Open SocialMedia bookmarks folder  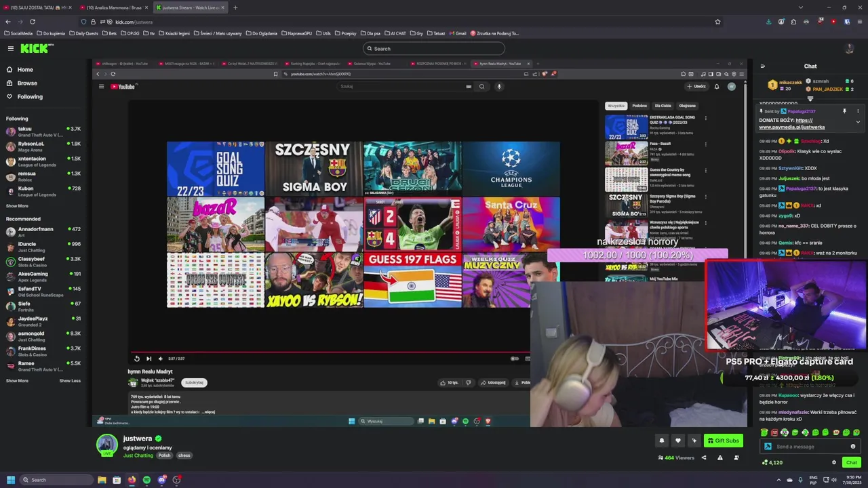[x=18, y=33]
